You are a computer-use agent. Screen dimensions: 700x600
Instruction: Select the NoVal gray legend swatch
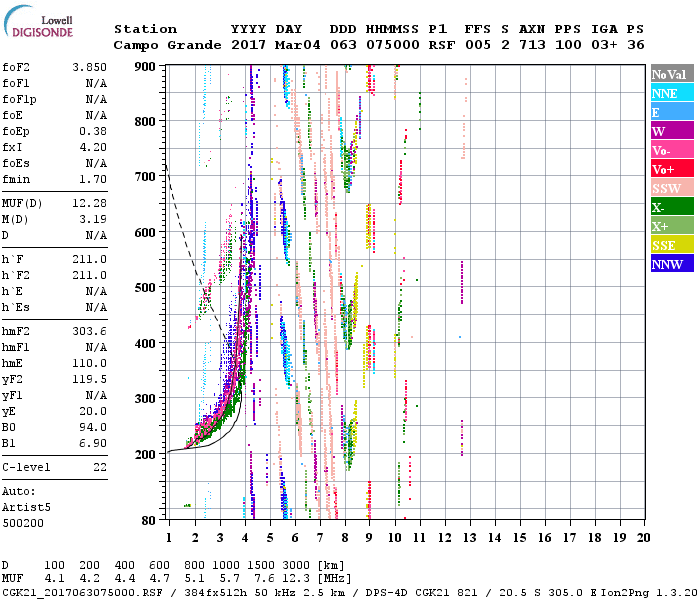click(670, 74)
